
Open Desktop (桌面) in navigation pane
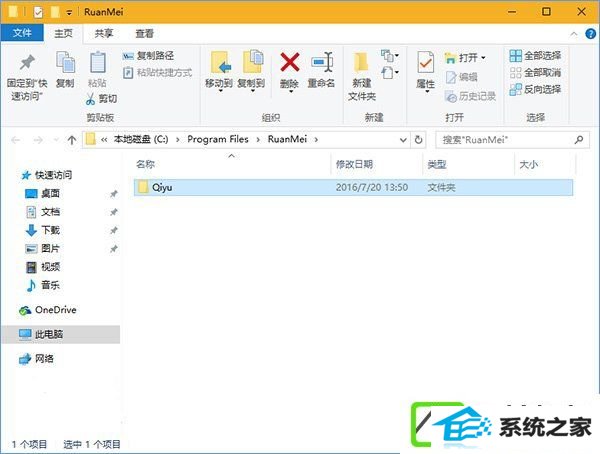tap(42, 193)
